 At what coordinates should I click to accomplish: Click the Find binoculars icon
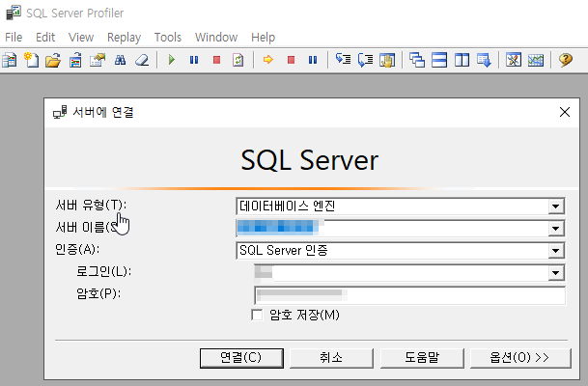[120, 60]
